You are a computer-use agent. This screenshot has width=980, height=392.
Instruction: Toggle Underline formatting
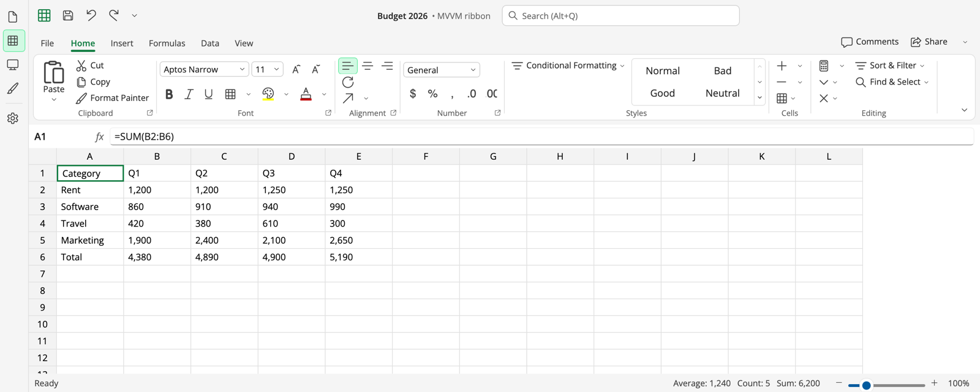point(209,94)
